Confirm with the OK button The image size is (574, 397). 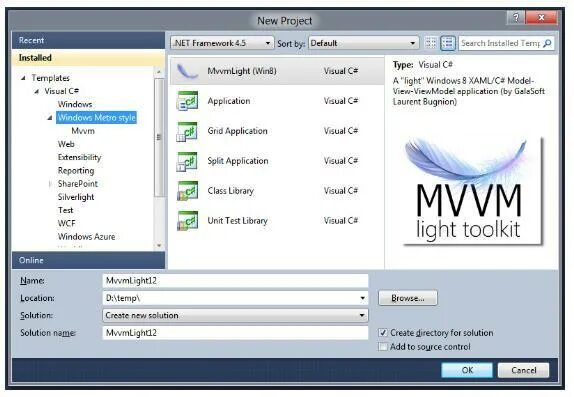pyautogui.click(x=467, y=370)
